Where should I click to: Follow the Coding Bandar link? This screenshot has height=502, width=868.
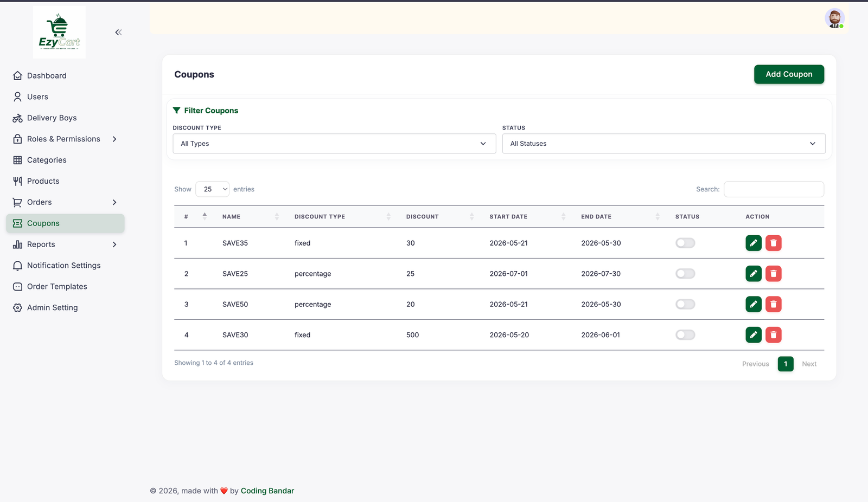tap(267, 491)
